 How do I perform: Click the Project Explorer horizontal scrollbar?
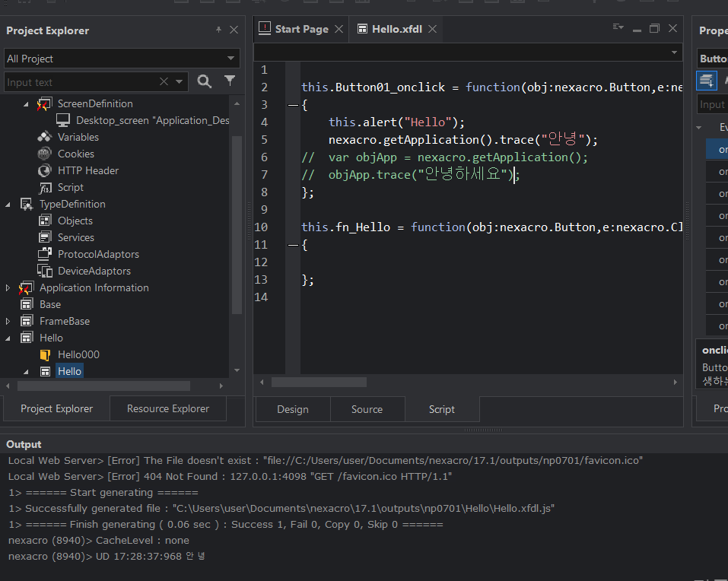tap(103, 386)
